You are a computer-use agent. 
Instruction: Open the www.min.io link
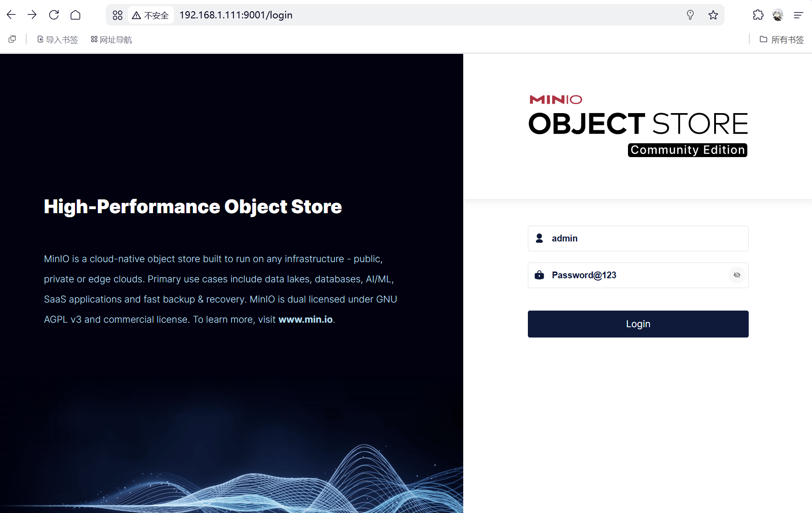pos(305,320)
